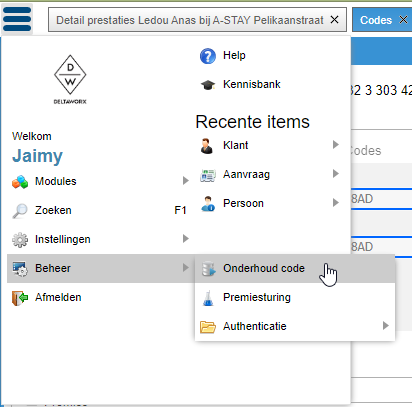Expand the Modules submenu arrow
Image resolution: width=412 pixels, height=407 pixels.
(x=186, y=181)
